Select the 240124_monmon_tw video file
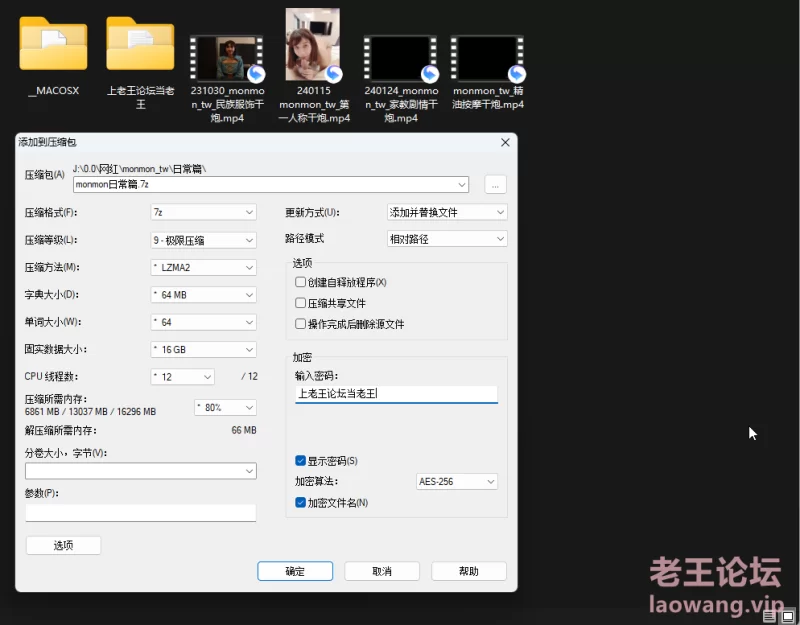This screenshot has width=800, height=625. [401, 58]
